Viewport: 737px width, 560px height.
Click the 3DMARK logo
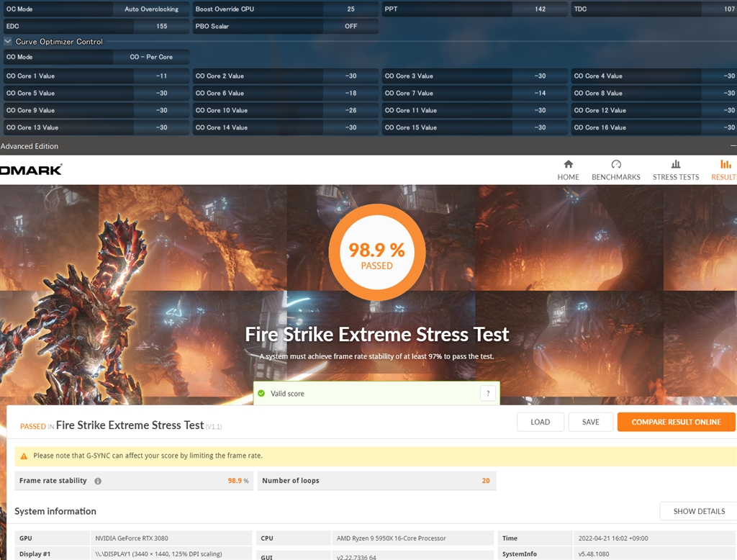(31, 170)
